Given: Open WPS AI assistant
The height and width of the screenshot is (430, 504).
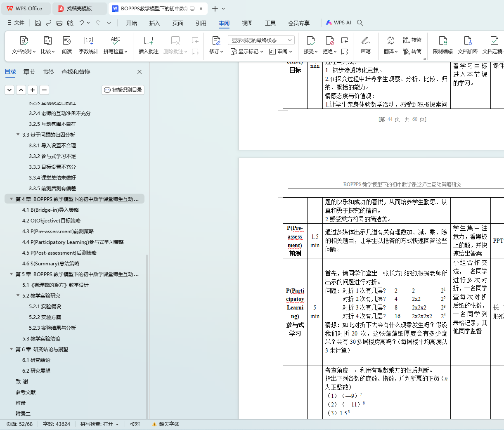Looking at the screenshot, I should (x=338, y=23).
